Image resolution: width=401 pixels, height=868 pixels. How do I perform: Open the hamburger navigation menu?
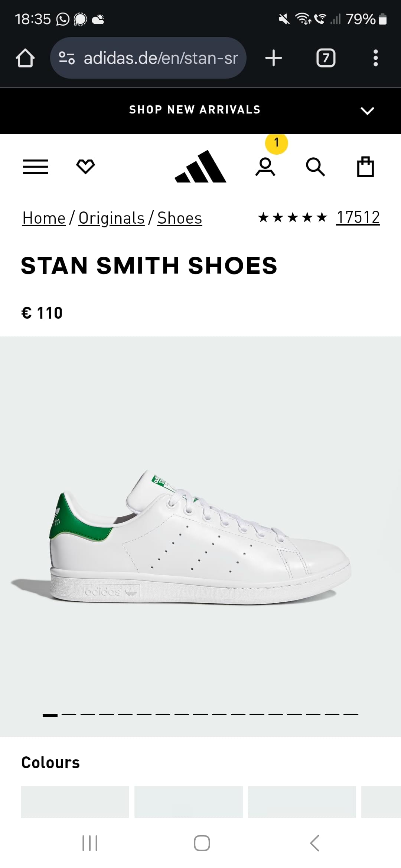tap(35, 167)
